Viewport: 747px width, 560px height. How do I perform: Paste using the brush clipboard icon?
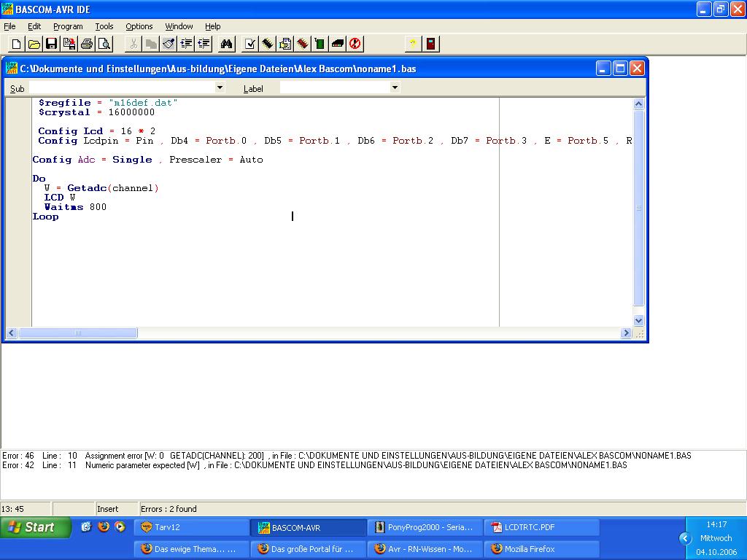pos(169,44)
